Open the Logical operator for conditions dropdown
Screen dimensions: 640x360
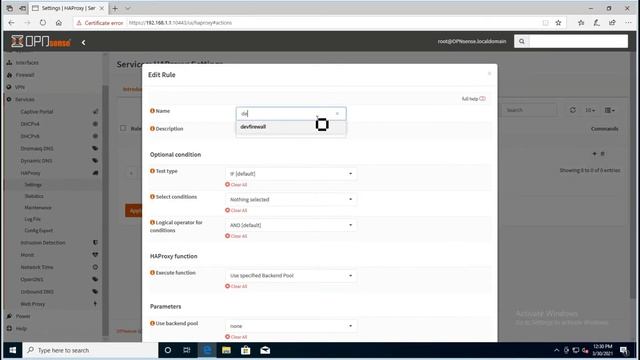[291, 225]
